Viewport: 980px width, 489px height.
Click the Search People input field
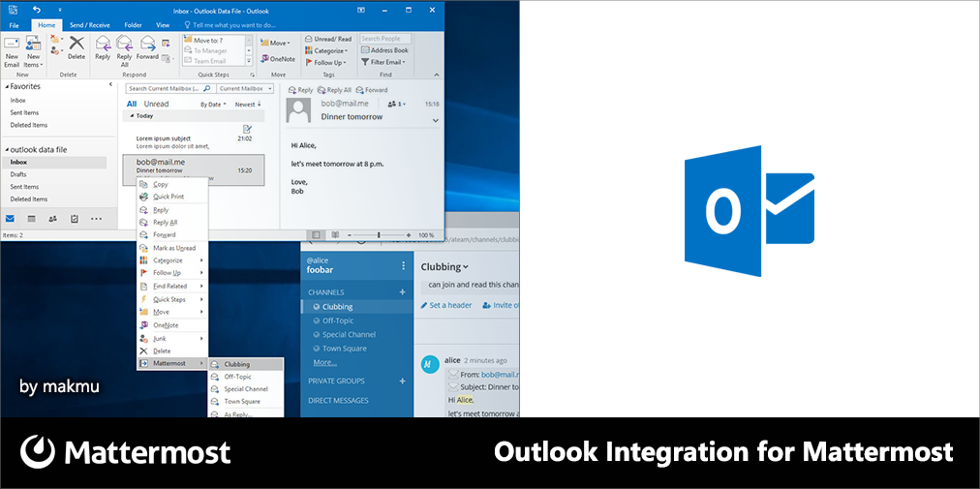385,39
